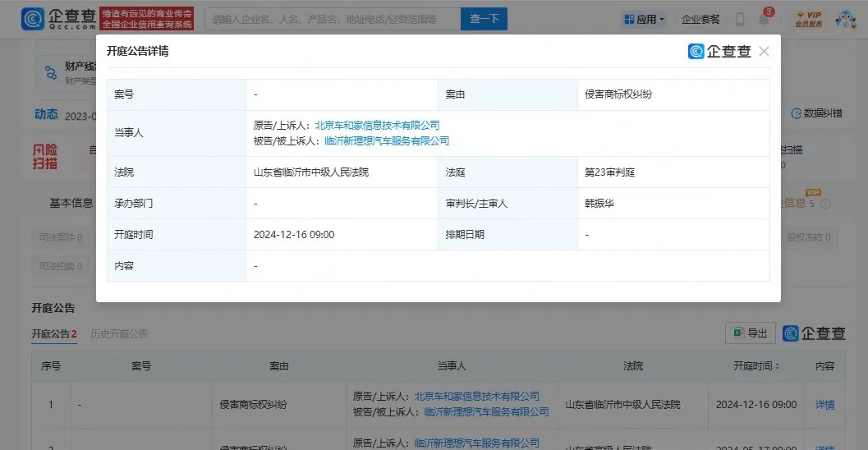Click the 数据纠错 link
Image resolution: width=868 pixels, height=450 pixels.
(816, 113)
